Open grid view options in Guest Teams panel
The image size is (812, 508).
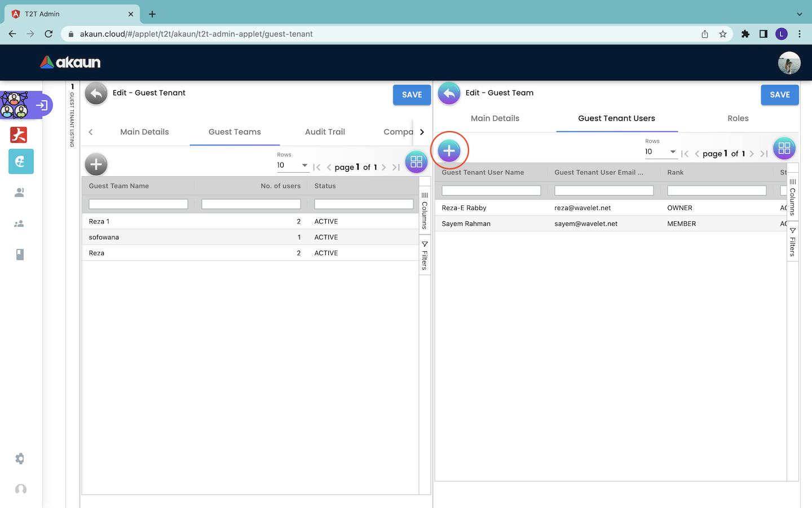point(416,162)
